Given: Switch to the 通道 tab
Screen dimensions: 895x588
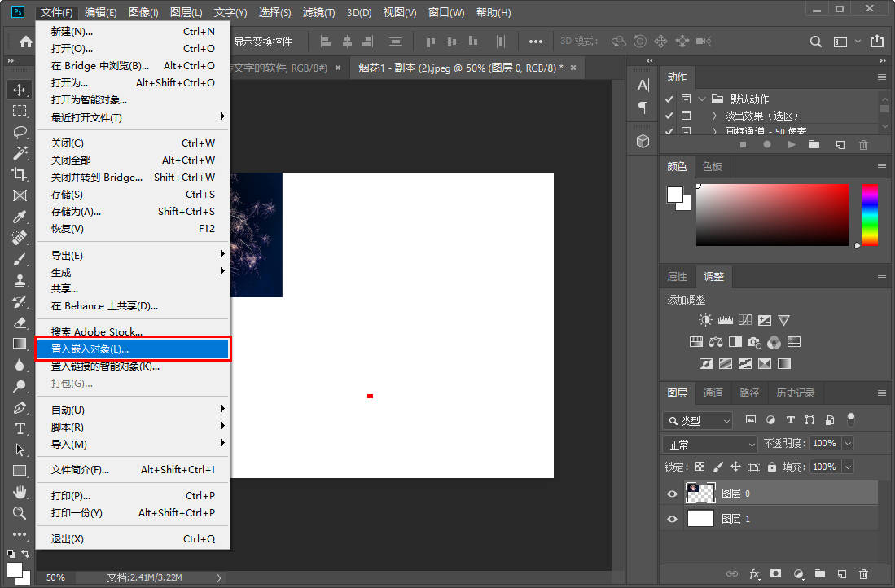Looking at the screenshot, I should coord(713,393).
